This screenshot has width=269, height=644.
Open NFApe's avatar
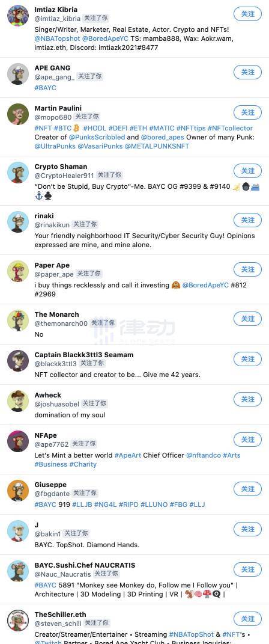pyautogui.click(x=18, y=441)
